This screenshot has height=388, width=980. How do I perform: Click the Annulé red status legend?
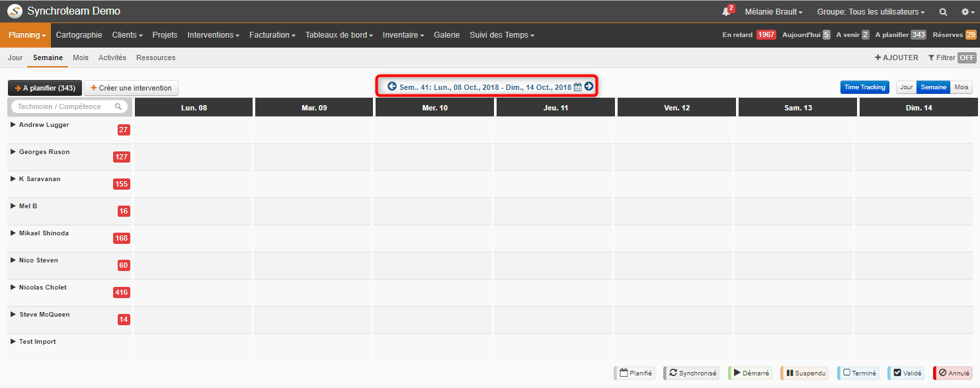coord(953,373)
